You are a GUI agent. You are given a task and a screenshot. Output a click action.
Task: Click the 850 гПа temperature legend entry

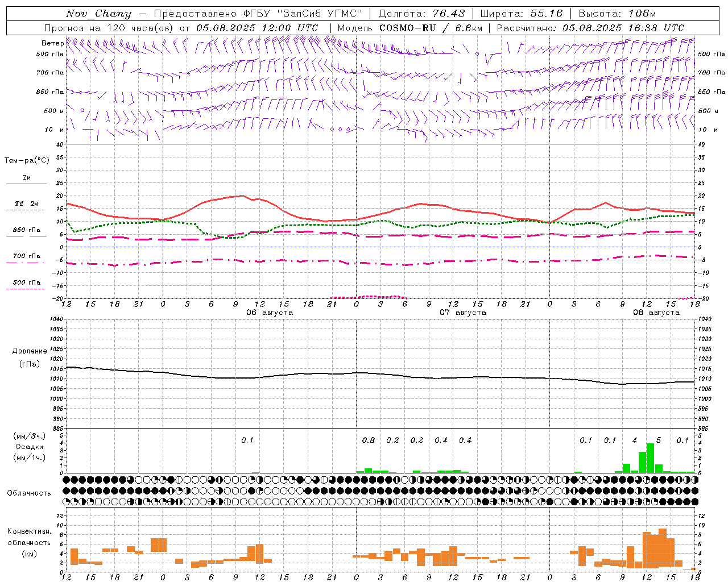[27, 230]
